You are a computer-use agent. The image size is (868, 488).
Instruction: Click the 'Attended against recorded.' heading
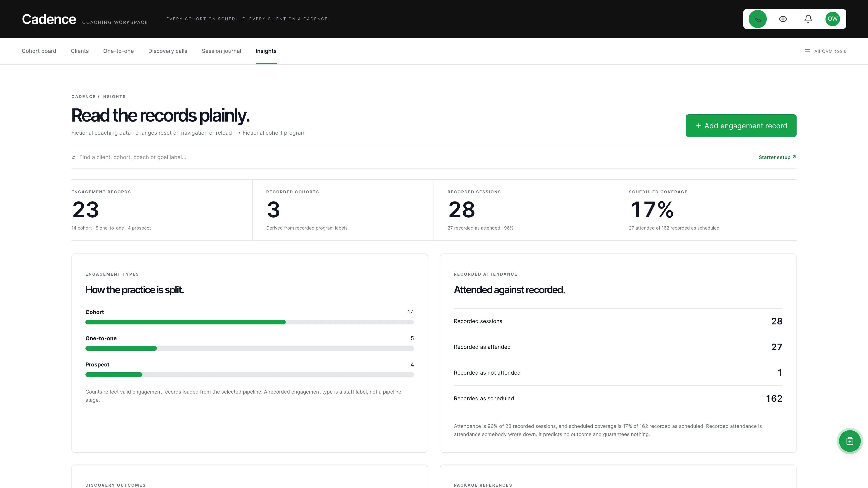click(509, 290)
